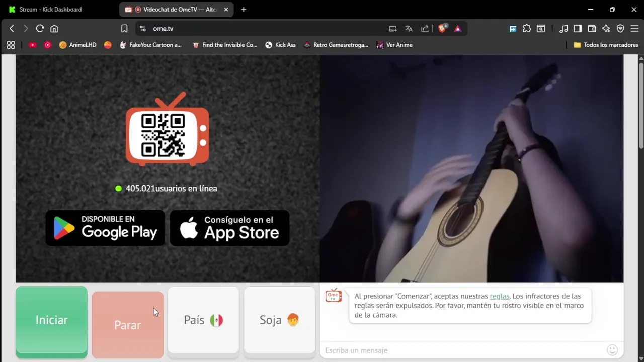Open the bookmarks bar apps grid
The width and height of the screenshot is (644, 362).
11,45
